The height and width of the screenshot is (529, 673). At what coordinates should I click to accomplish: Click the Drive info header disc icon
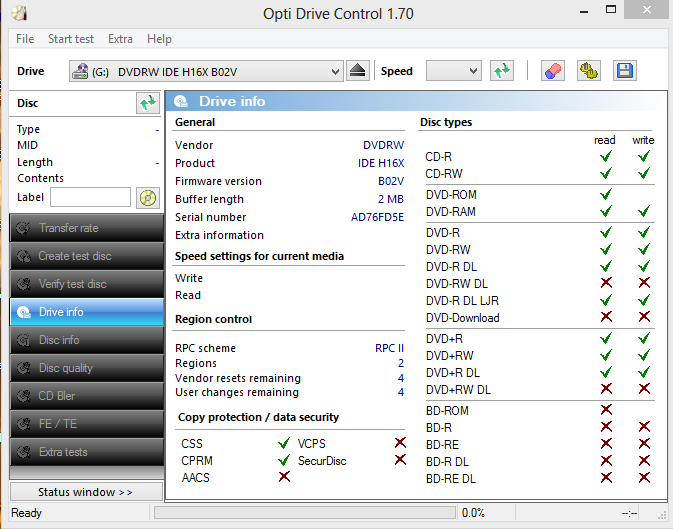[x=181, y=101]
